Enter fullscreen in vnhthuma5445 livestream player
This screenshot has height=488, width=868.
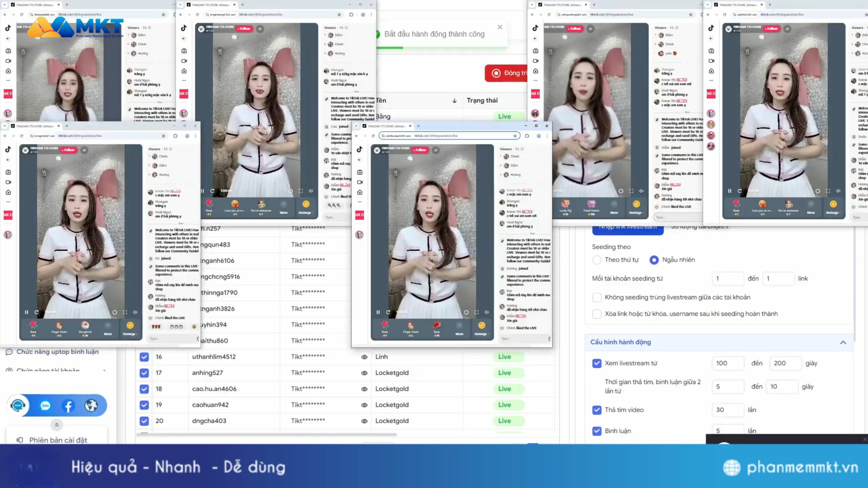coord(476,312)
